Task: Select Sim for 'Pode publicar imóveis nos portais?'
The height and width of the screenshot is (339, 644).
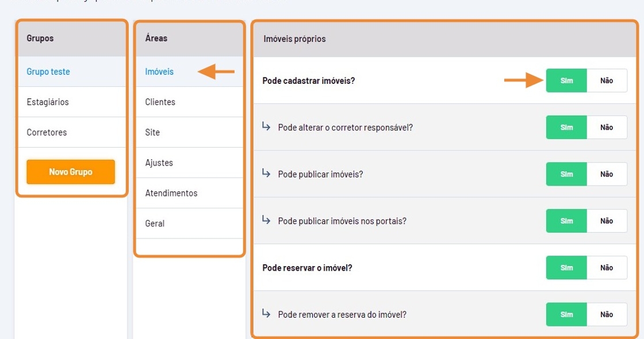Action: (566, 221)
